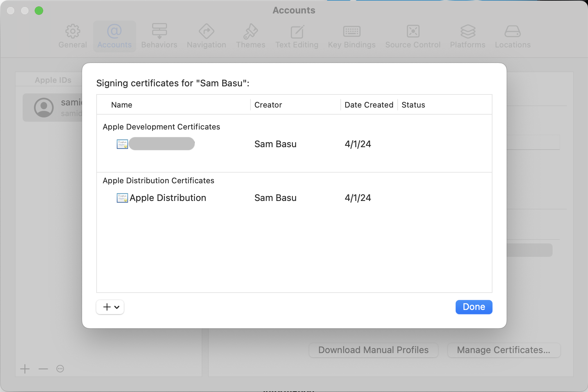Open the Source Control preferences tab
The image size is (588, 392).
413,36
